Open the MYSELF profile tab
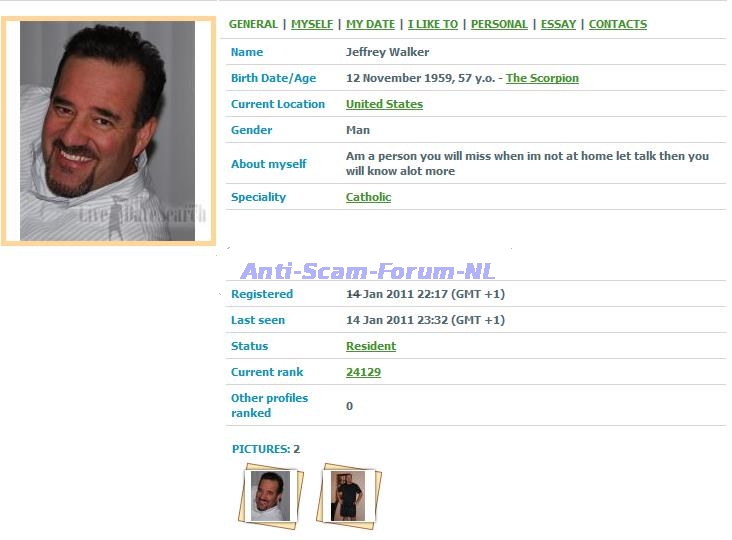 pos(312,24)
